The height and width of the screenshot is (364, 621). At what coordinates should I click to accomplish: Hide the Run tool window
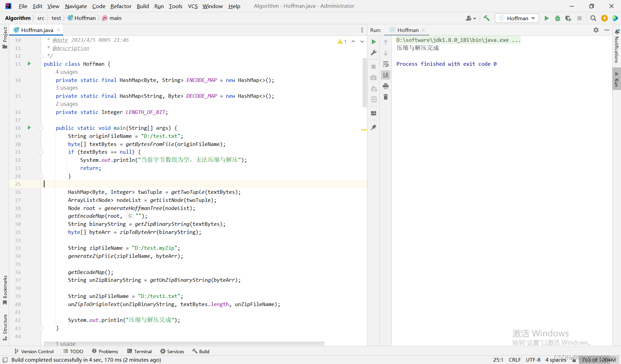pyautogui.click(x=607, y=30)
